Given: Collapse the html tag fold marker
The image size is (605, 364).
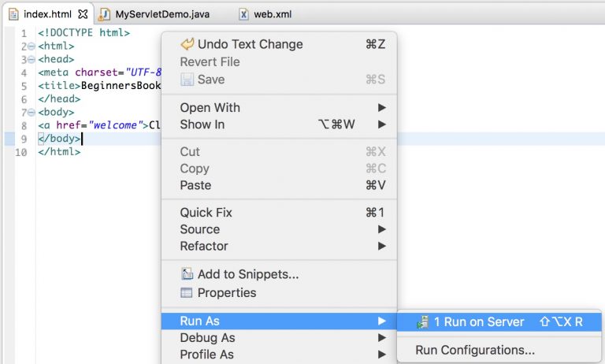Looking at the screenshot, I should click(x=32, y=46).
